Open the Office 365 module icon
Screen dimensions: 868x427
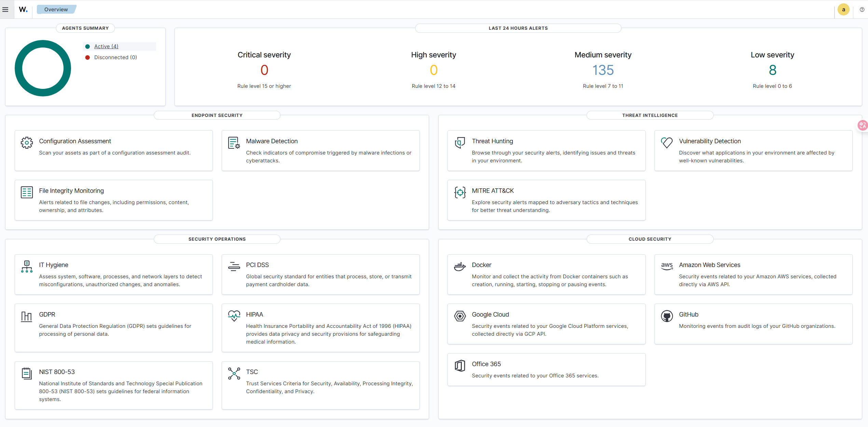point(460,365)
